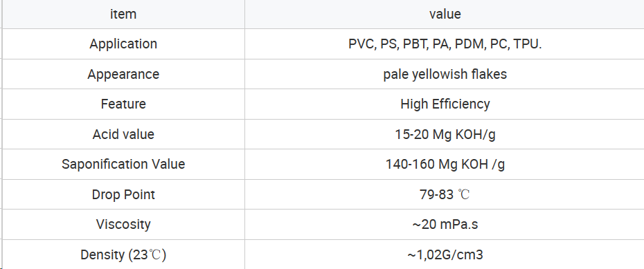This screenshot has height=269, width=644.
Task: Click '140-160 Mg KOH /g' cell
Action: 445,165
